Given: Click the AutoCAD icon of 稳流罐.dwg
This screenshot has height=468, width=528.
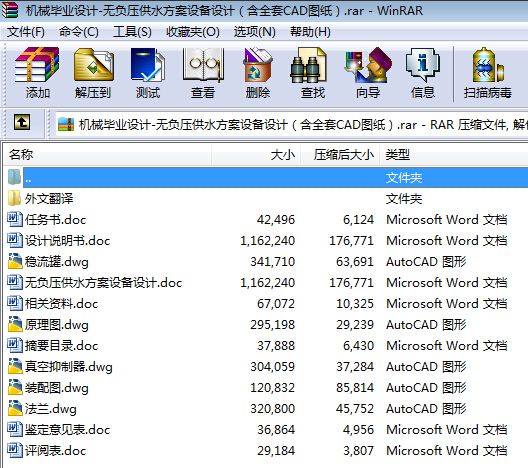Looking at the screenshot, I should (x=14, y=261).
